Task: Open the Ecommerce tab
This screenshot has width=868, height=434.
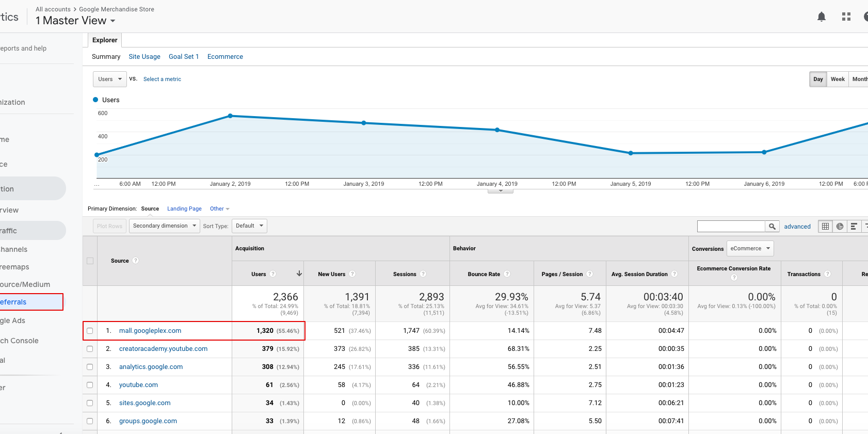Action: [225, 57]
